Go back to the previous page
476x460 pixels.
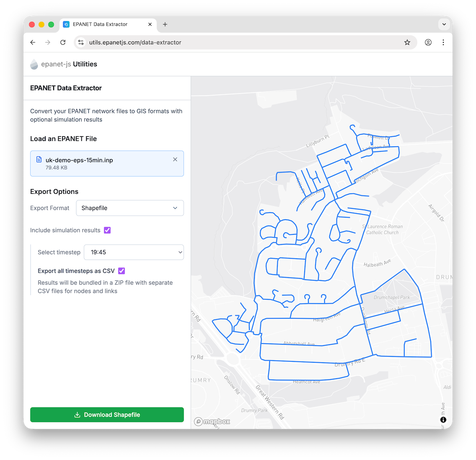(33, 42)
